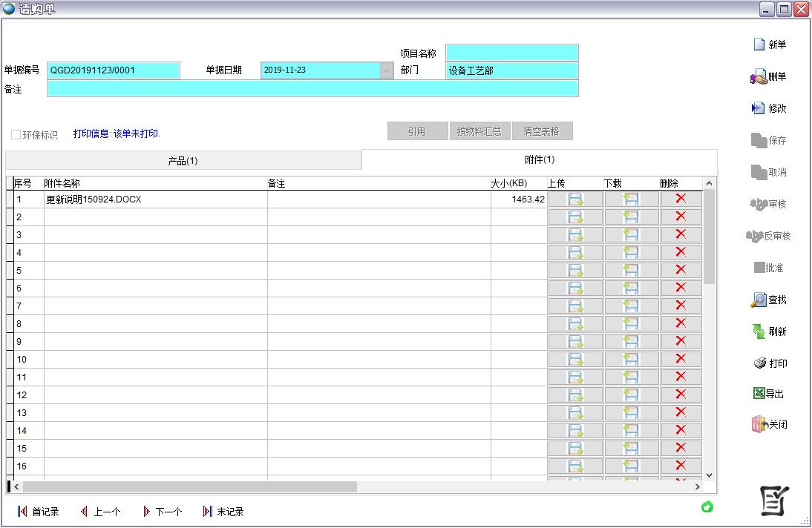Click the 打印 print icon
812x528 pixels.
[x=760, y=363]
